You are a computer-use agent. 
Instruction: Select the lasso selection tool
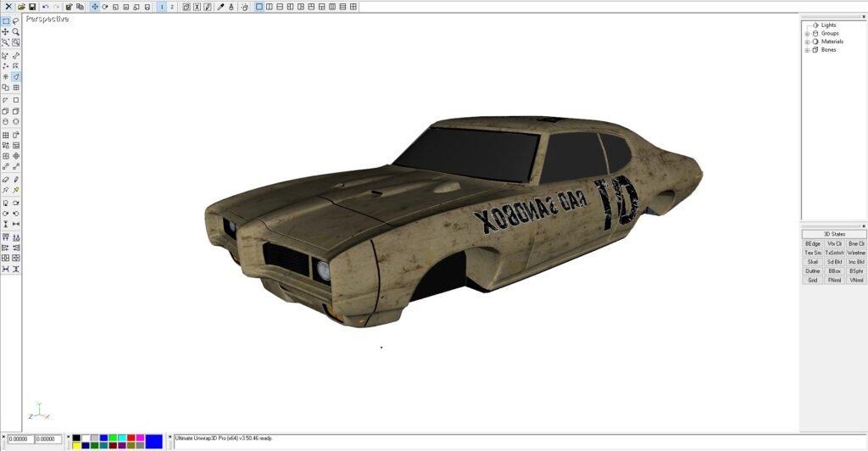point(16,21)
